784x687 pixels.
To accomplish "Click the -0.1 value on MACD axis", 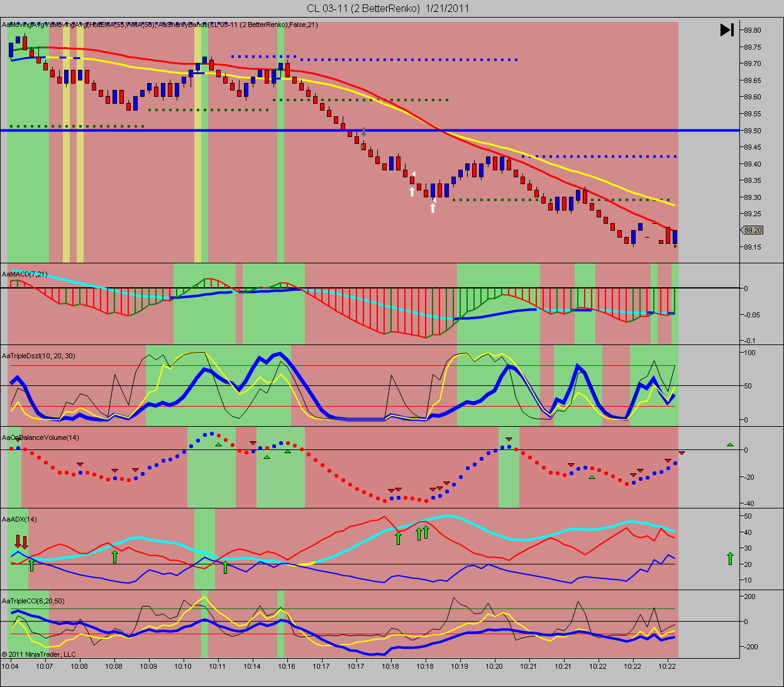I will pyautogui.click(x=750, y=341).
